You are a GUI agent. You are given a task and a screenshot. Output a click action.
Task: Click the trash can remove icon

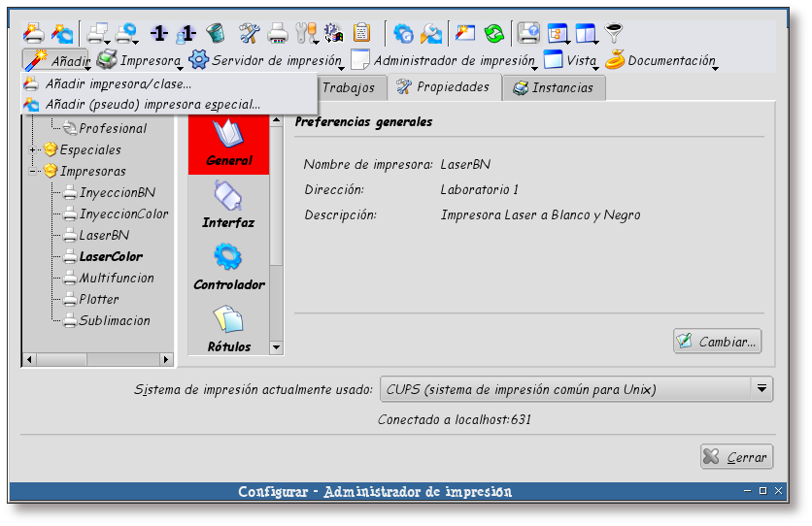click(216, 33)
